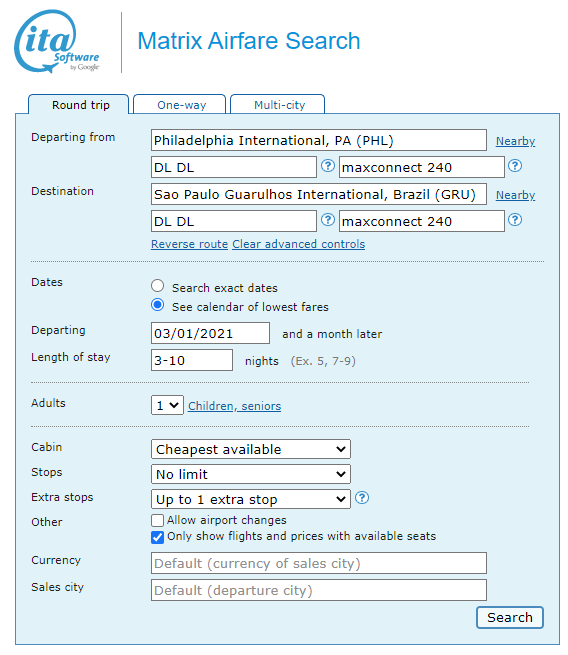568x655 pixels.
Task: Open help icon beside destination maxconnect extension field
Action: 515,220
